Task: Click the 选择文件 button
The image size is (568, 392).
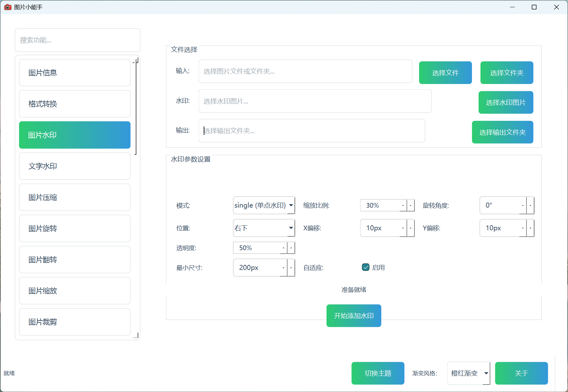Action: tap(445, 73)
